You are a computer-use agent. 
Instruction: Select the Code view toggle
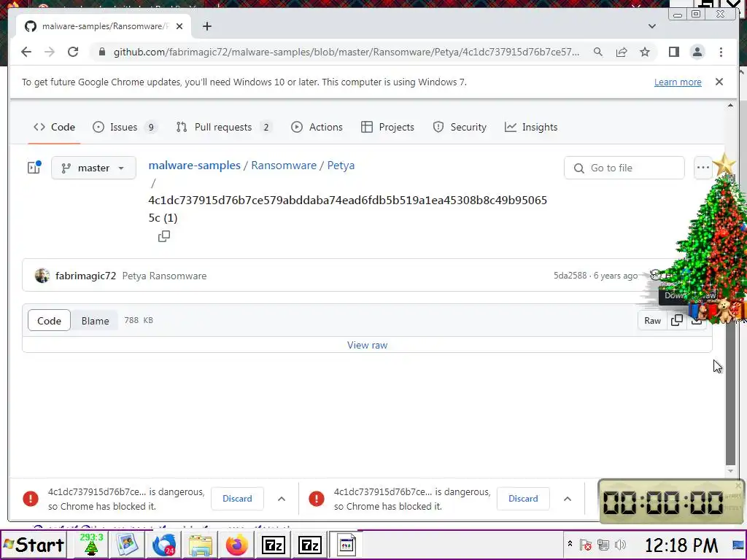[49, 321]
